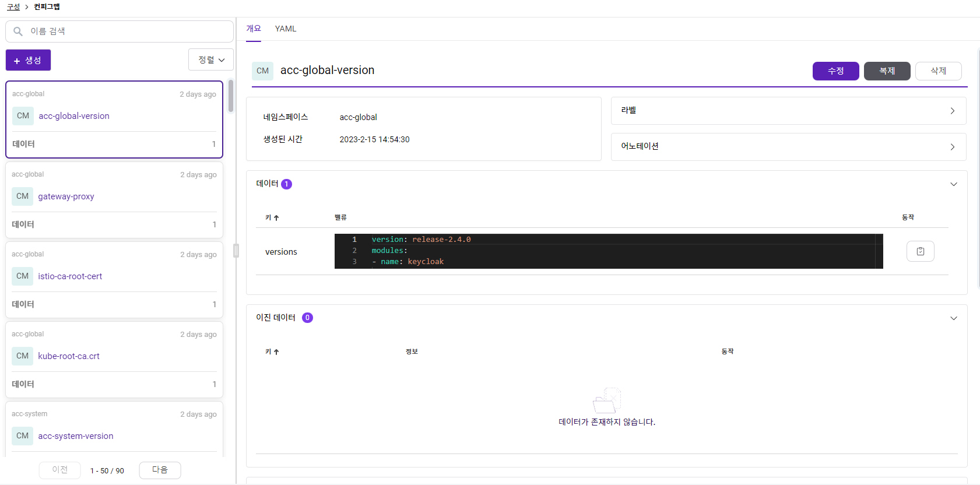Click CM icon on istio-ca-root-cert card
This screenshot has height=485, width=980.
[22, 276]
